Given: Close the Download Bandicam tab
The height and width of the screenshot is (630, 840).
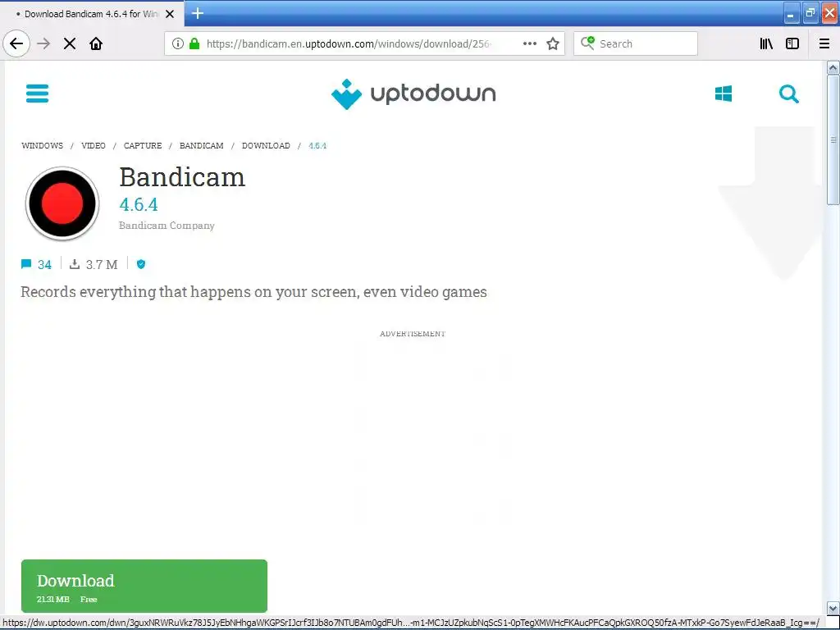Looking at the screenshot, I should click(x=170, y=14).
